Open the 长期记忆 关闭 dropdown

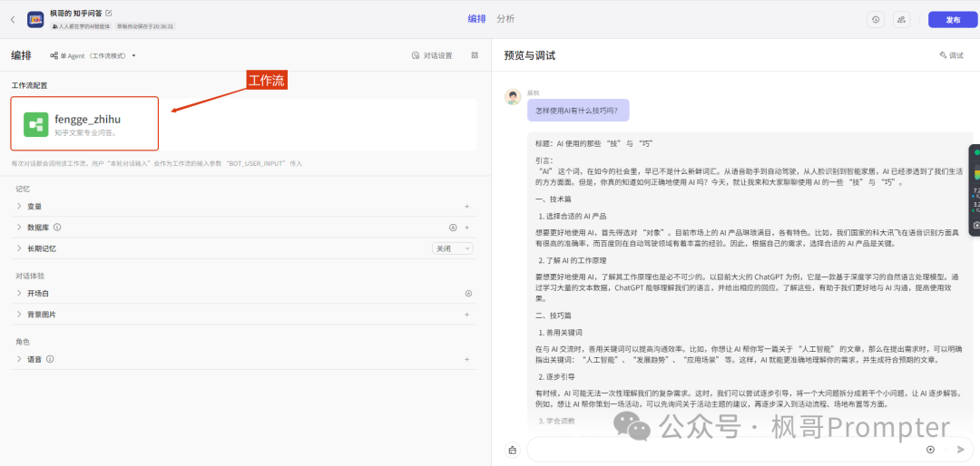pos(453,248)
